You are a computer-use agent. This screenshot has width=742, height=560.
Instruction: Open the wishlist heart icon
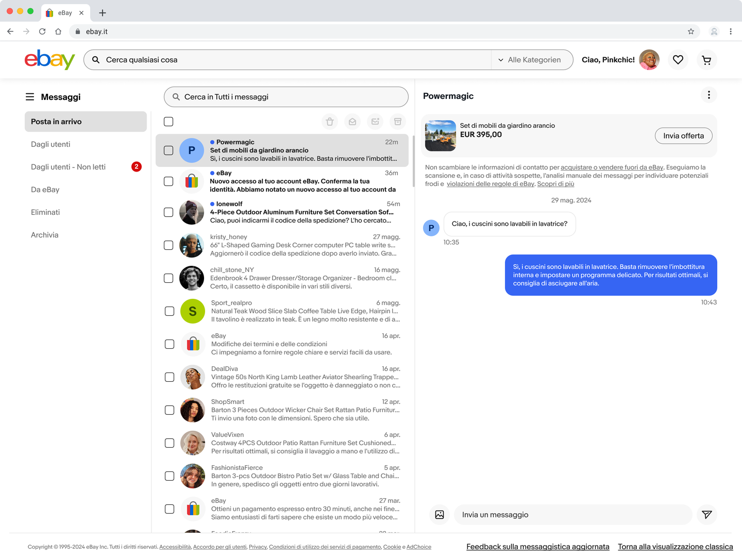pyautogui.click(x=678, y=60)
